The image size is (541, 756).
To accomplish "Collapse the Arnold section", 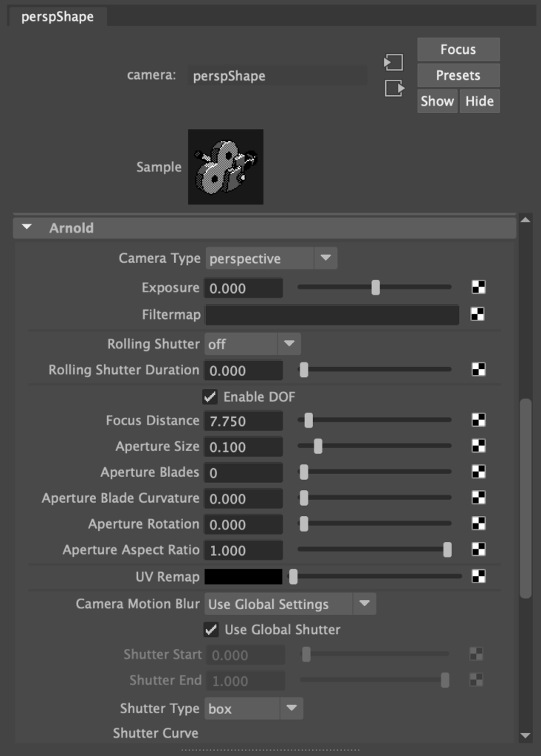I will (27, 228).
